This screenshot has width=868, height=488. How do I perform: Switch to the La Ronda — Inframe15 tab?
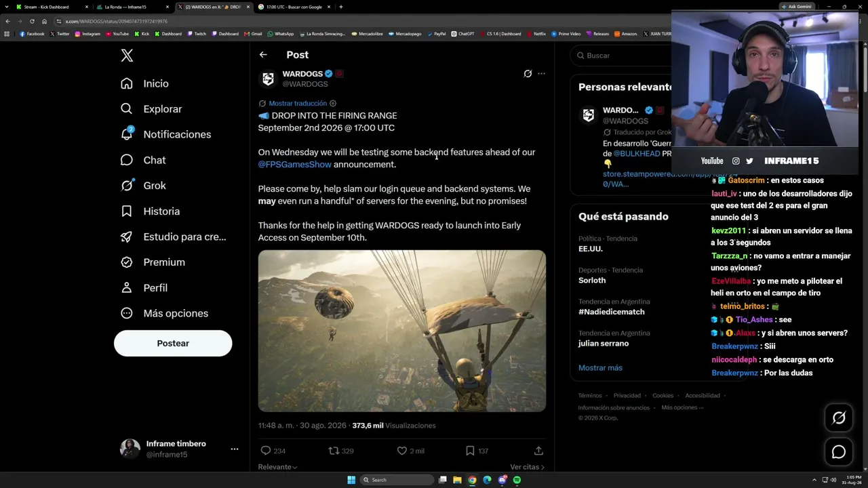[133, 7]
